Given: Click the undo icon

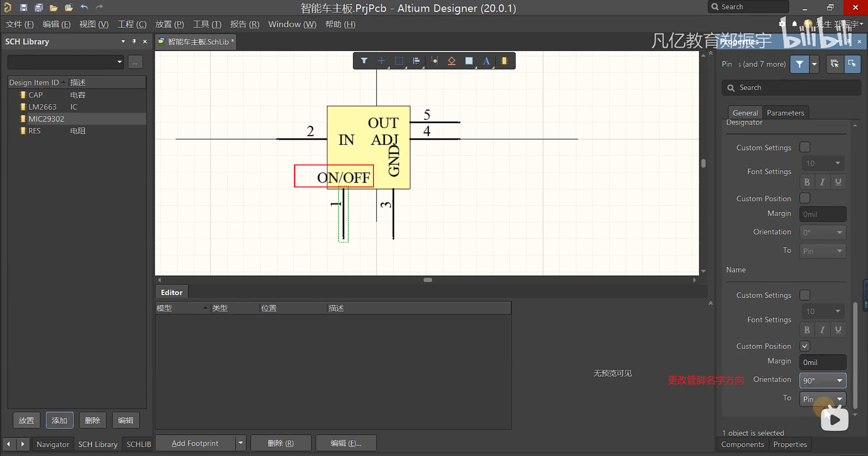Looking at the screenshot, I should point(84,7).
